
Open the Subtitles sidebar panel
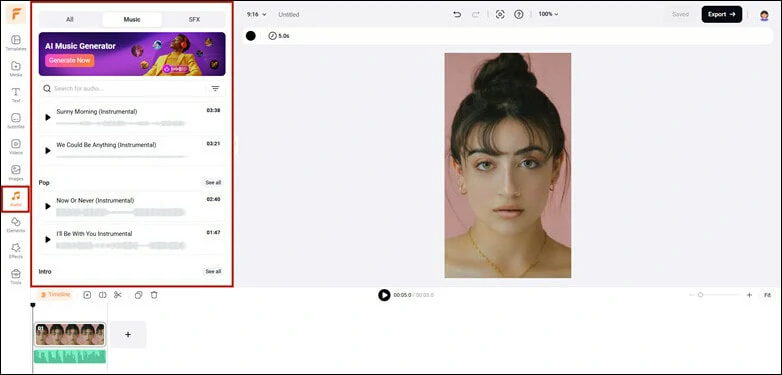click(16, 121)
